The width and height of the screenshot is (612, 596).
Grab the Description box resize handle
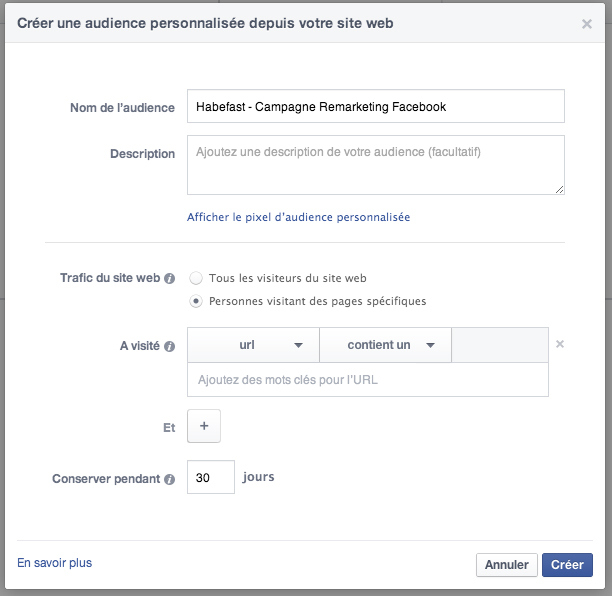coord(560,190)
